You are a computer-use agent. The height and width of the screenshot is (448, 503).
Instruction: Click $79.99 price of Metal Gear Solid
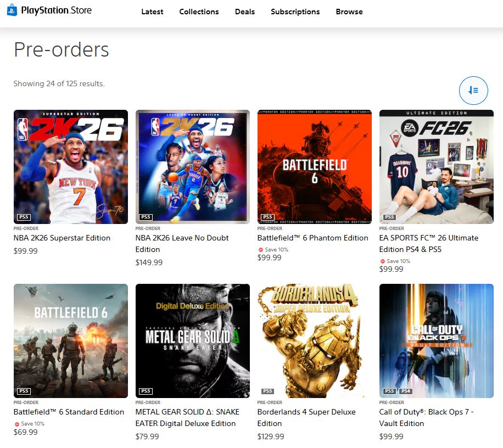pos(147,436)
